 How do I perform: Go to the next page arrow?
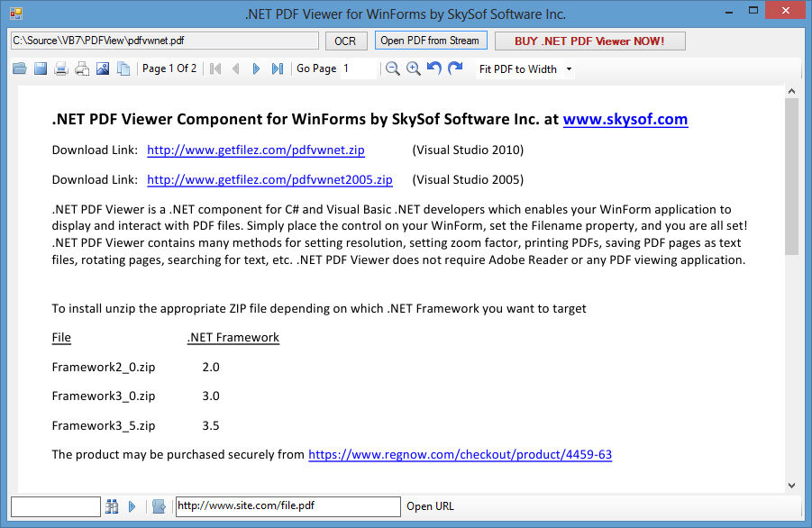256,68
